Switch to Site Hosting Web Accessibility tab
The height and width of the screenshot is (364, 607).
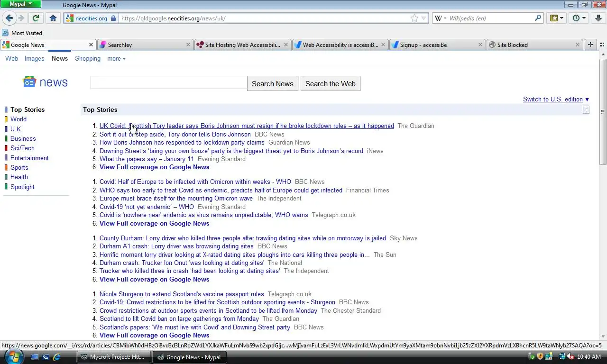(242, 45)
